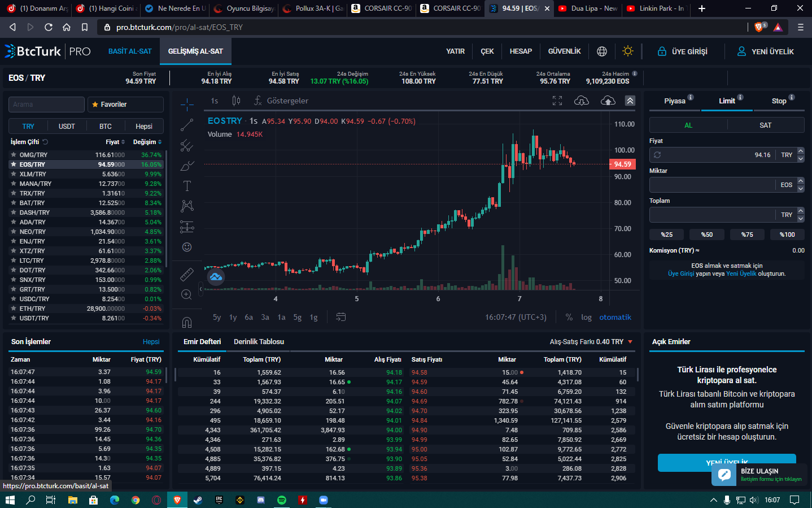
Task: Select the chart pattern tool
Action: pyautogui.click(x=187, y=206)
